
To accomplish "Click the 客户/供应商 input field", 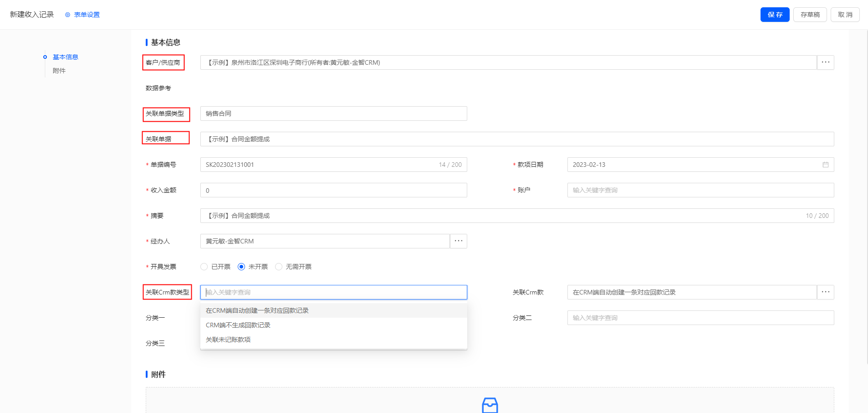I will [508, 62].
